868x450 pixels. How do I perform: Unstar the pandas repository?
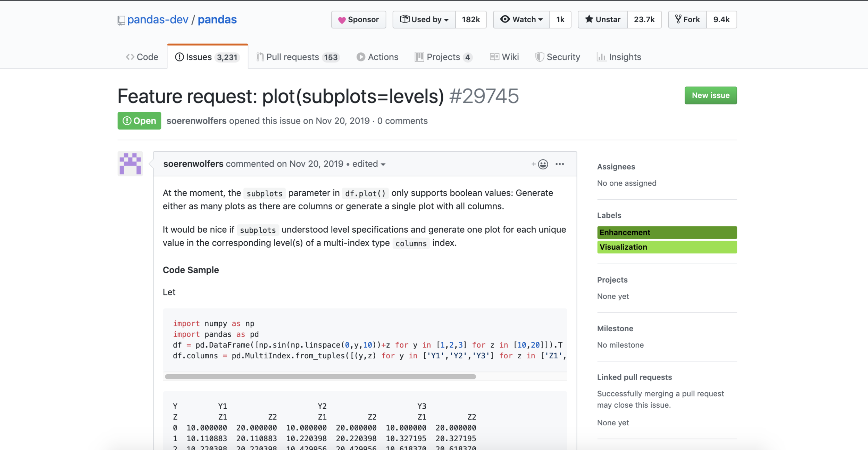603,20
